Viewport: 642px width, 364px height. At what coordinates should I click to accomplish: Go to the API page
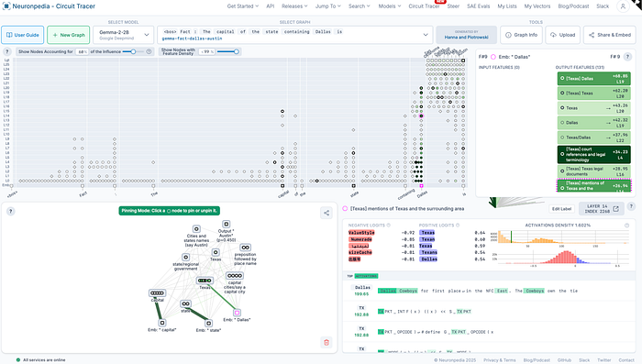271,6
